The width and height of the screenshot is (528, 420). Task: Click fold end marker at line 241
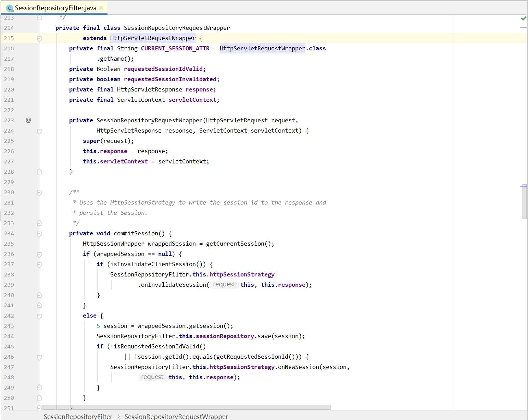pos(39,305)
